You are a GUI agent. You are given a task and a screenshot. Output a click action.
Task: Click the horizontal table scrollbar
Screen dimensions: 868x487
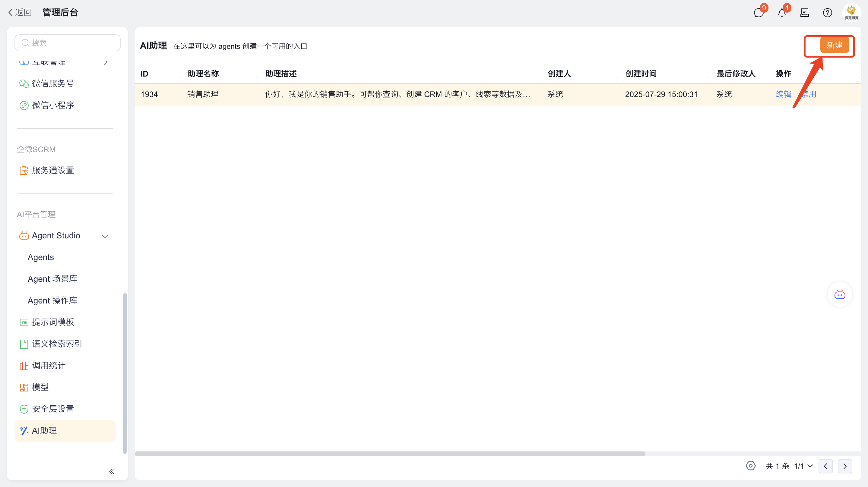click(390, 454)
